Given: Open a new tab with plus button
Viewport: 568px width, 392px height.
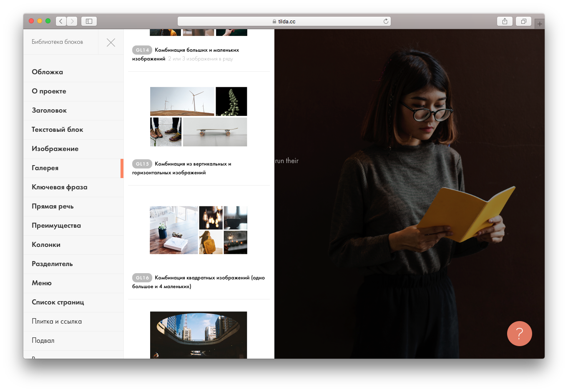Looking at the screenshot, I should coord(540,24).
